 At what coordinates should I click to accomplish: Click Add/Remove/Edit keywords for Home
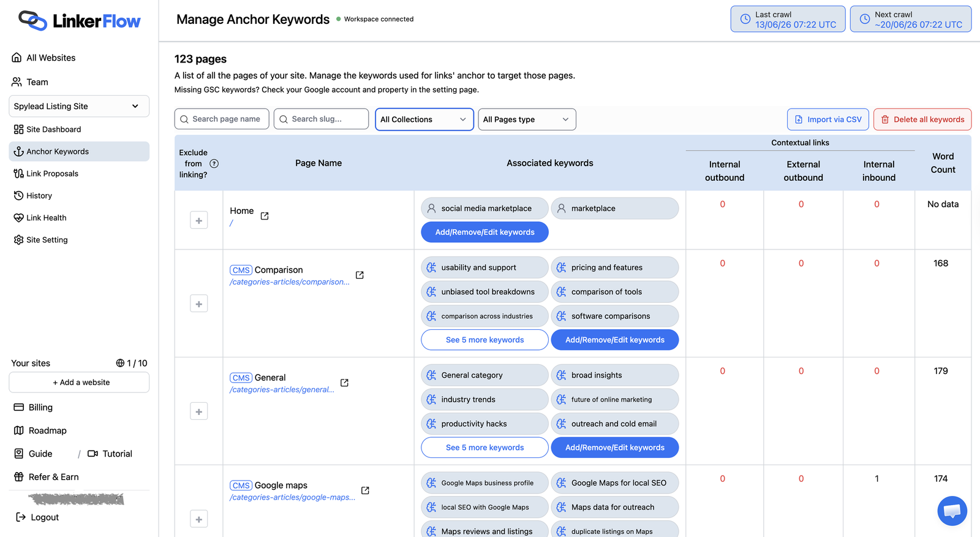(484, 232)
